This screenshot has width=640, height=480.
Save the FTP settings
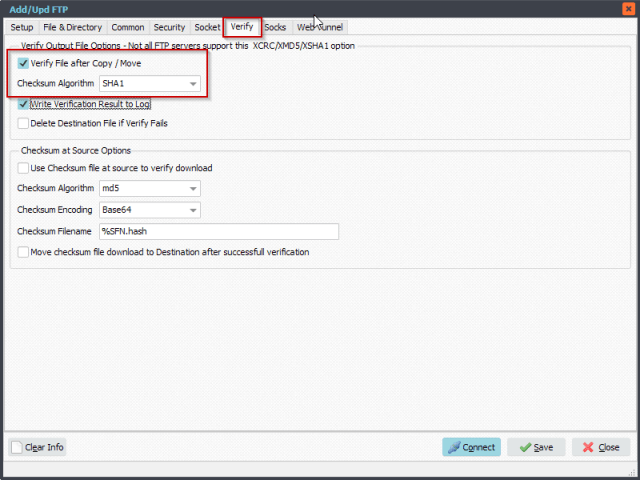click(x=536, y=447)
